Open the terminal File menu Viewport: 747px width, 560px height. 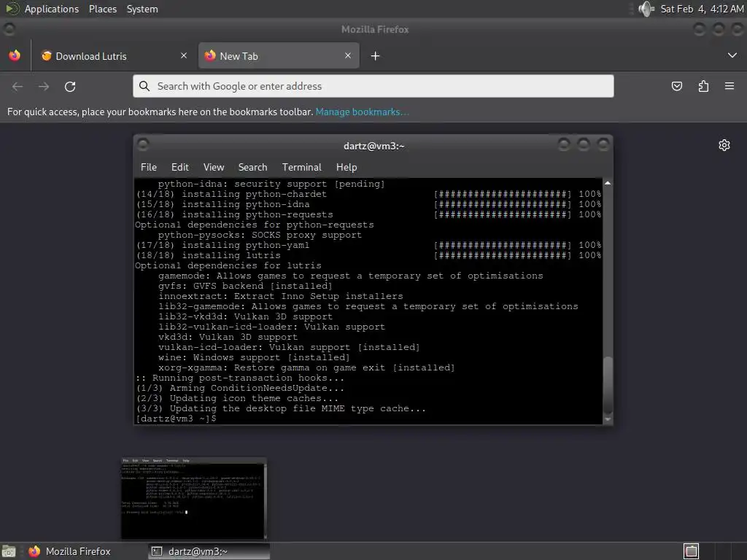click(149, 167)
